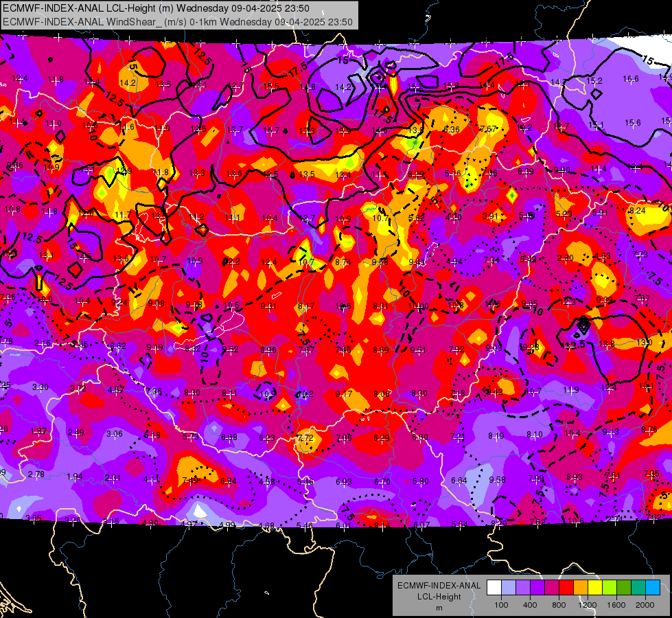Viewport: 672px width, 618px height.
Task: Click the wind shear value 16.7
Action: 271,130
